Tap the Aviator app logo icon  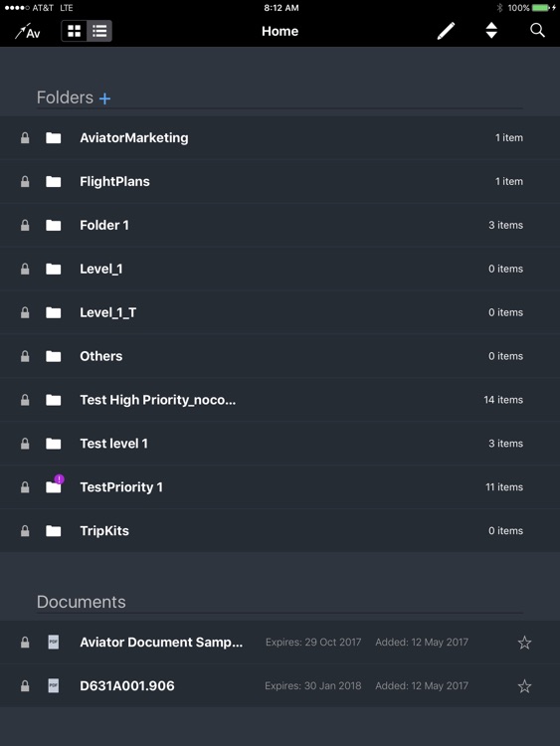point(27,32)
